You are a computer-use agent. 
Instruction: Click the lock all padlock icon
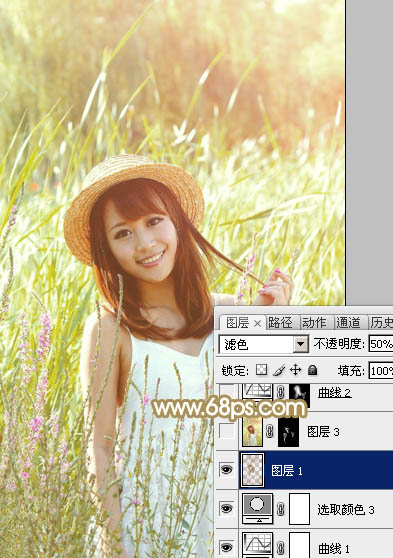[x=312, y=370]
